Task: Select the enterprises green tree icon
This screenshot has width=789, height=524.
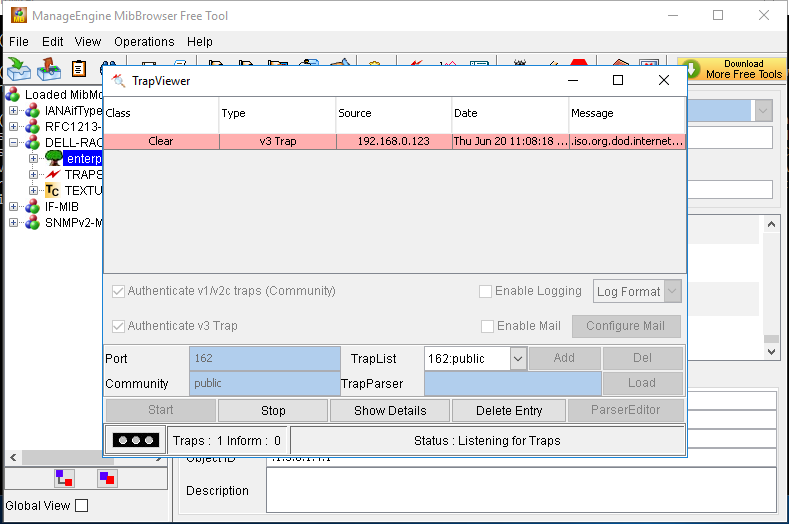Action: coord(54,158)
